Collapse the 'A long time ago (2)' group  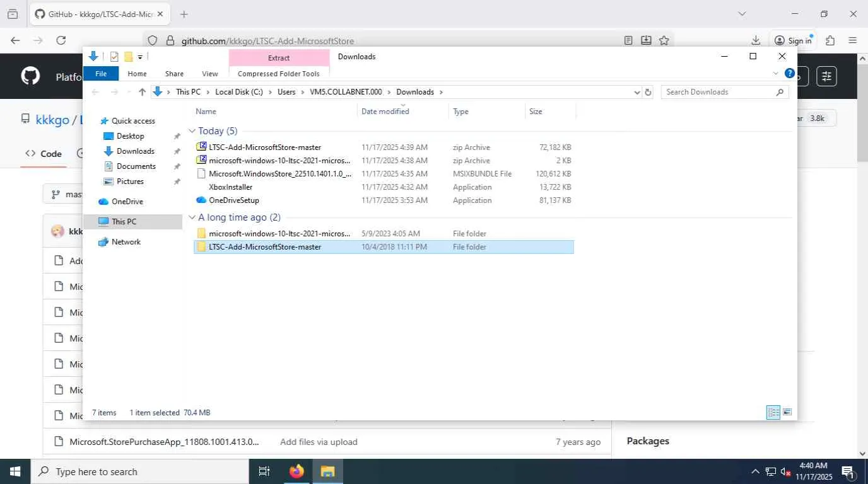(x=192, y=217)
